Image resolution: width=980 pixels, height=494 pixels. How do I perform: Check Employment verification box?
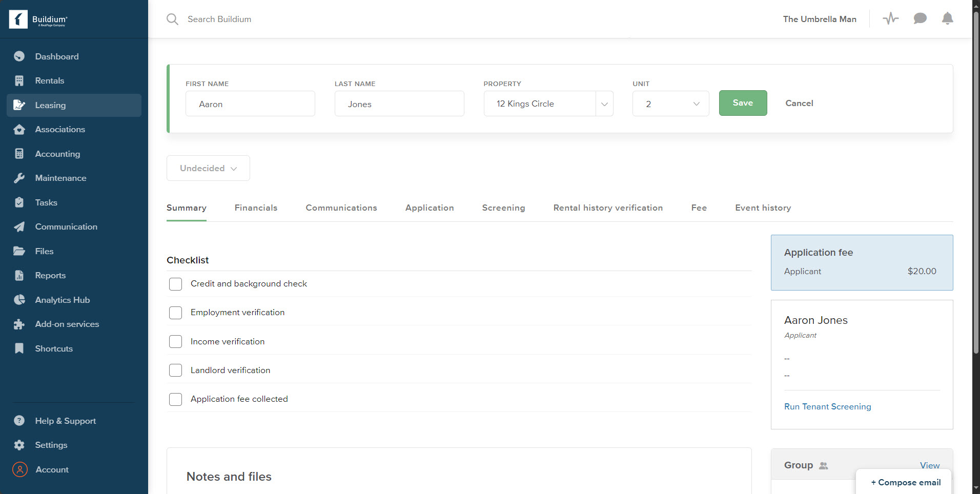click(x=175, y=313)
